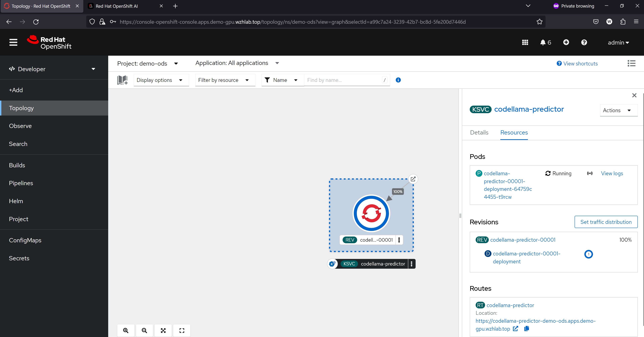Switch to topology list view

(x=631, y=63)
